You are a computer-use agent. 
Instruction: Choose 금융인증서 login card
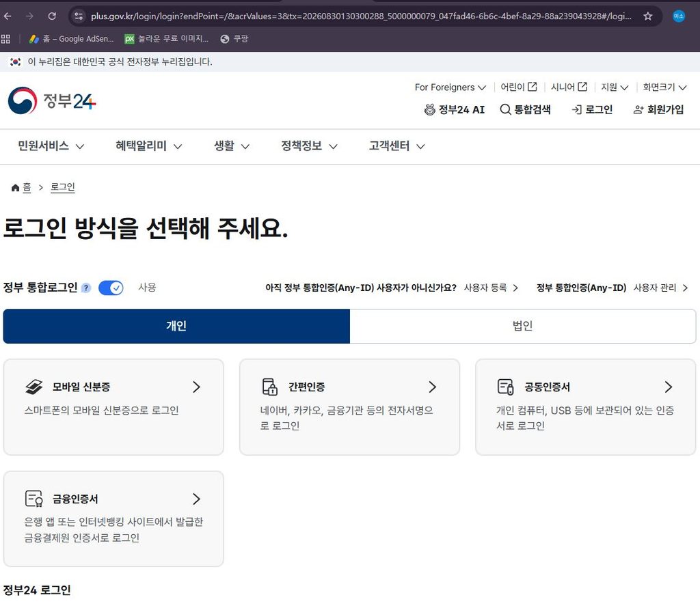(113, 519)
